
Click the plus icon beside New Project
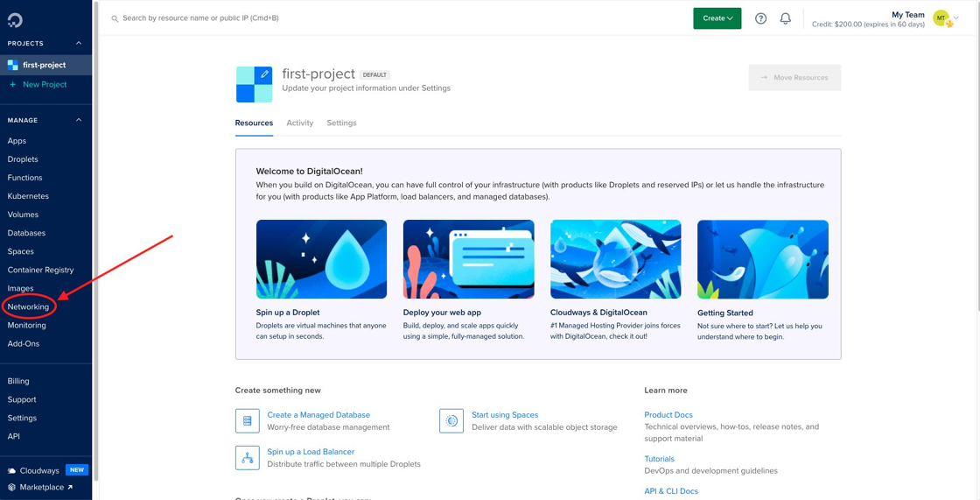coord(12,84)
